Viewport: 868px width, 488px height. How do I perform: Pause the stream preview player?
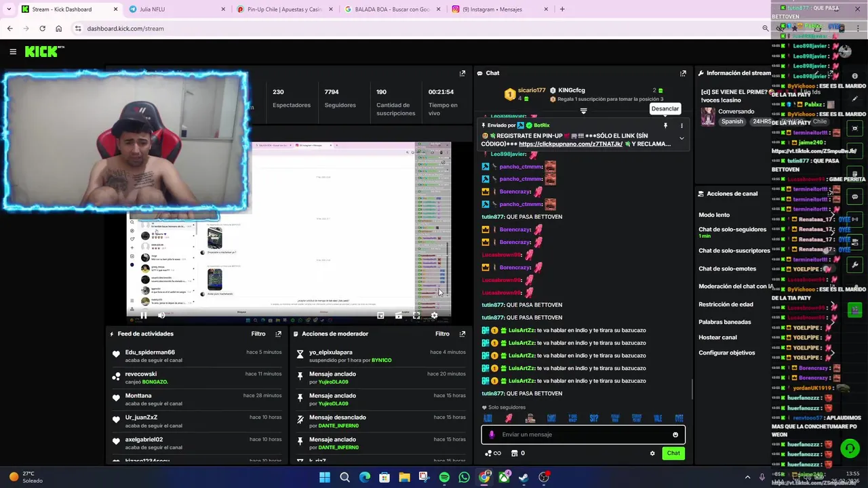[144, 315]
